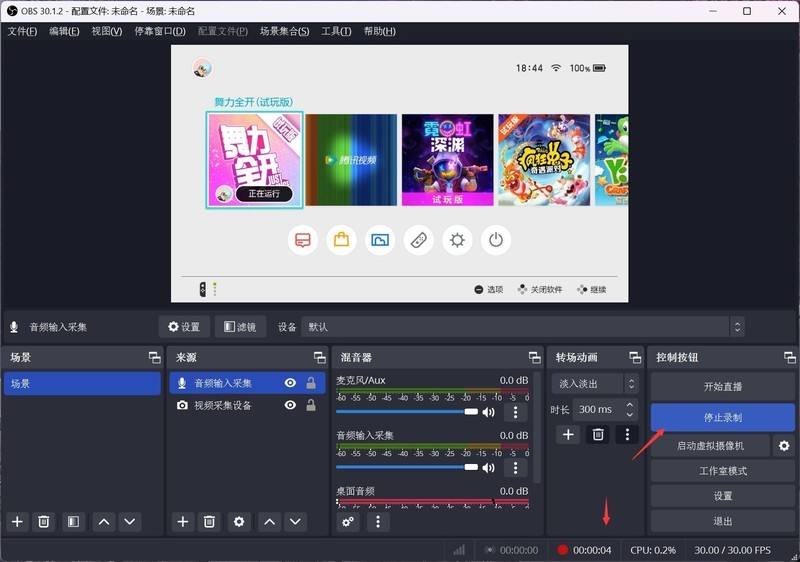Viewport: 800px width, 562px height.
Task: Remove transition using trash icon
Action: pos(598,434)
